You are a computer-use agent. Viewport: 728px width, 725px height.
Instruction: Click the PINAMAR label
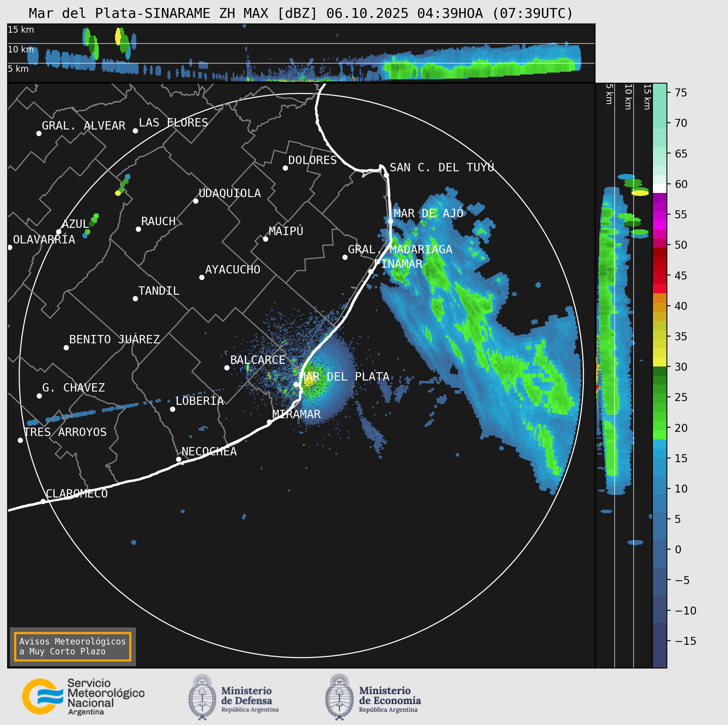398,264
